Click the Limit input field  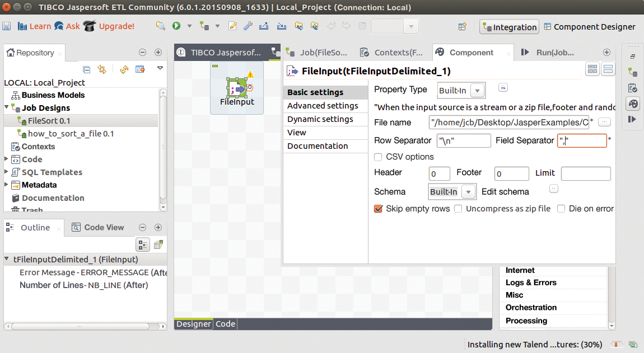(586, 173)
